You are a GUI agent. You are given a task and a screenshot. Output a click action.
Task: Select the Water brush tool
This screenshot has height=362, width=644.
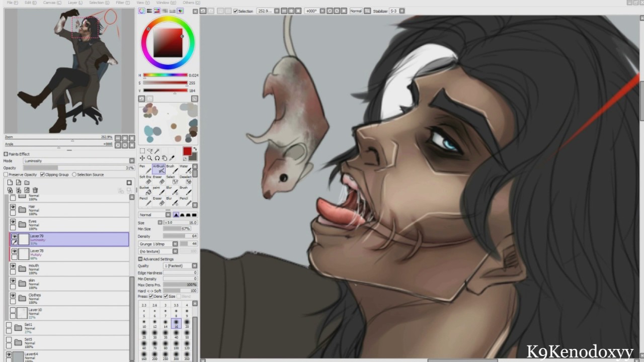point(186,169)
